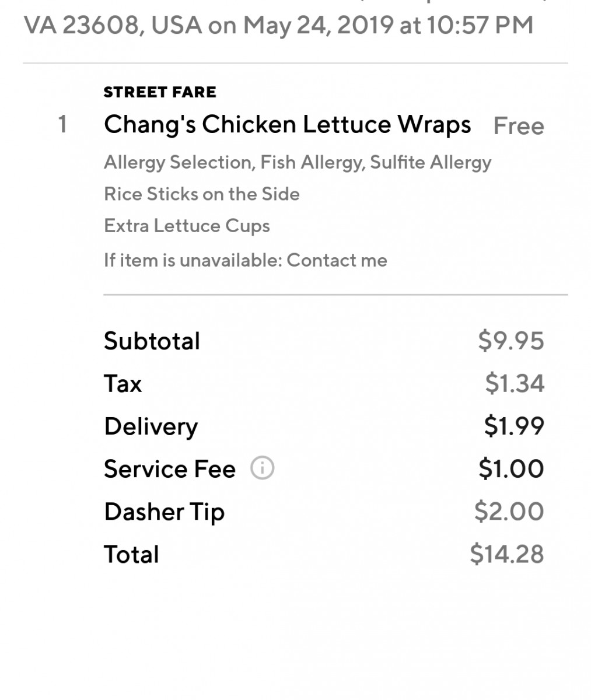
Task: Click the $1.34 tax amount
Action: pos(514,383)
